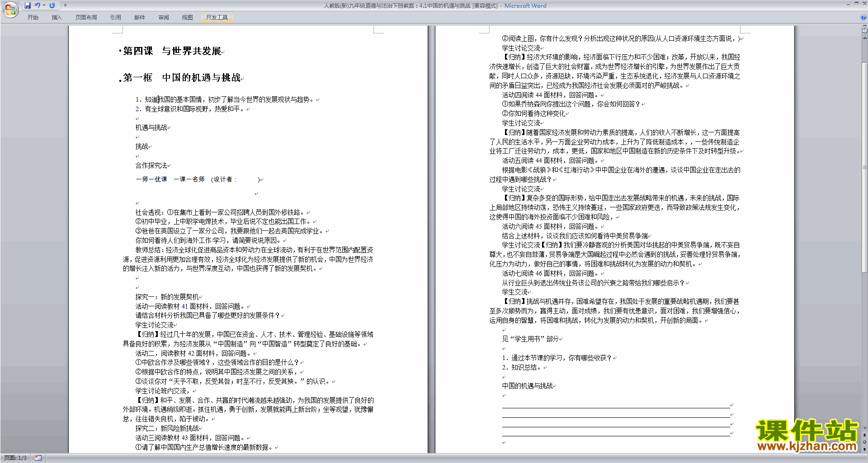The height and width of the screenshot is (463, 868).
Task: Click the proofing/macro icon in status bar
Action: (x=38, y=458)
